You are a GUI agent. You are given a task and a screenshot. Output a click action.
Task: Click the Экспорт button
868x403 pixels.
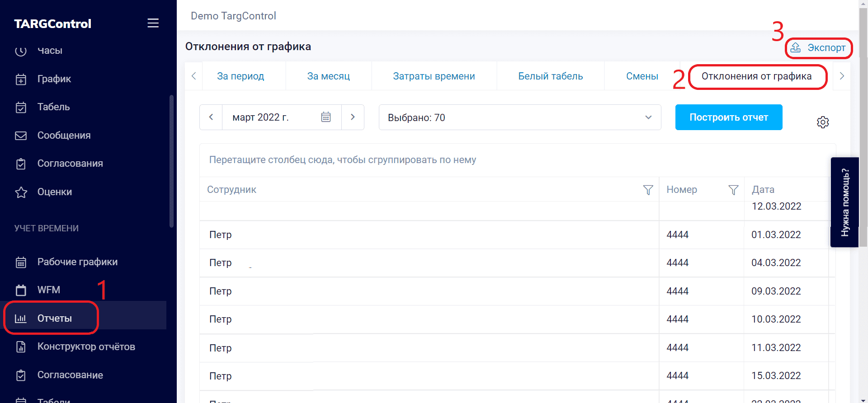(819, 48)
